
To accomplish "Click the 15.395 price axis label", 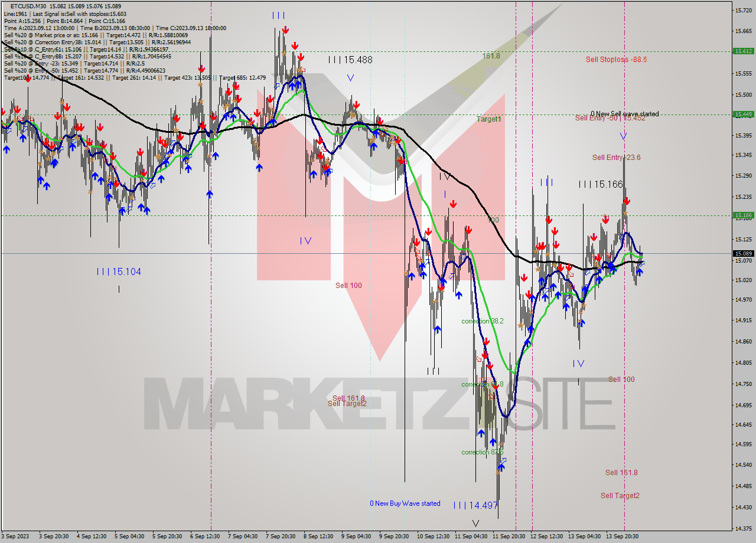I will click(x=743, y=136).
